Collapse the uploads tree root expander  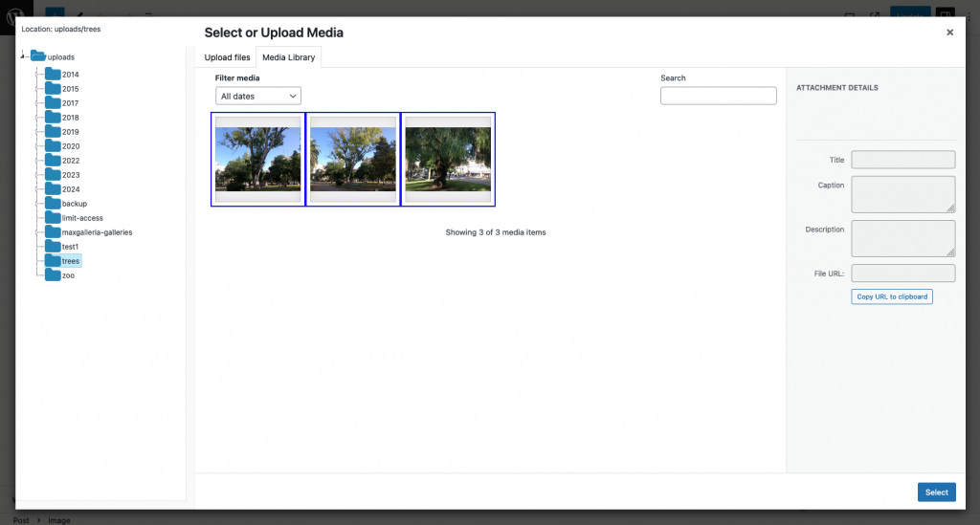tap(23, 57)
